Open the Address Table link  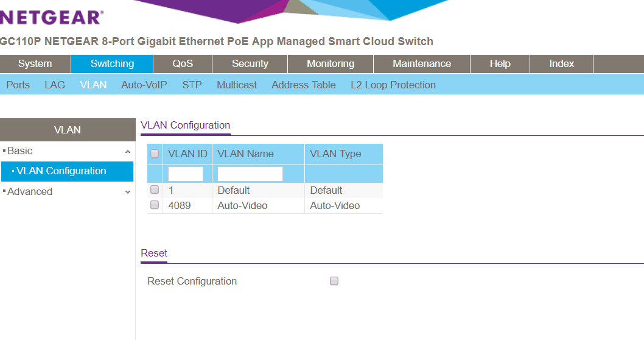303,85
